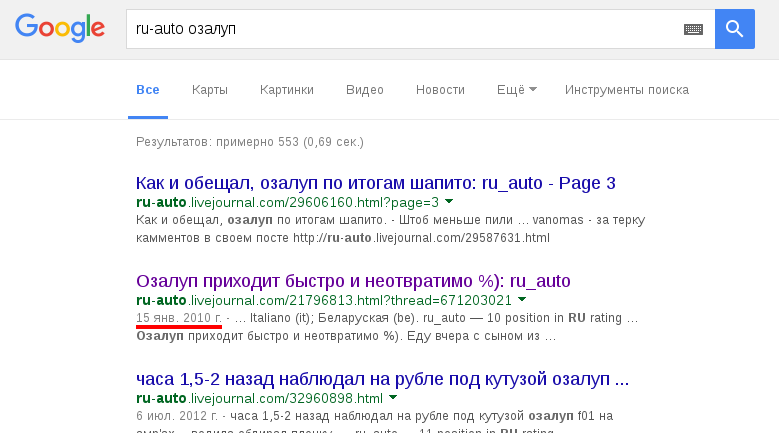The height and width of the screenshot is (433, 779).
Task: Open result 'Озалуп приходит быстро и неотвратимо'
Action: (353, 281)
